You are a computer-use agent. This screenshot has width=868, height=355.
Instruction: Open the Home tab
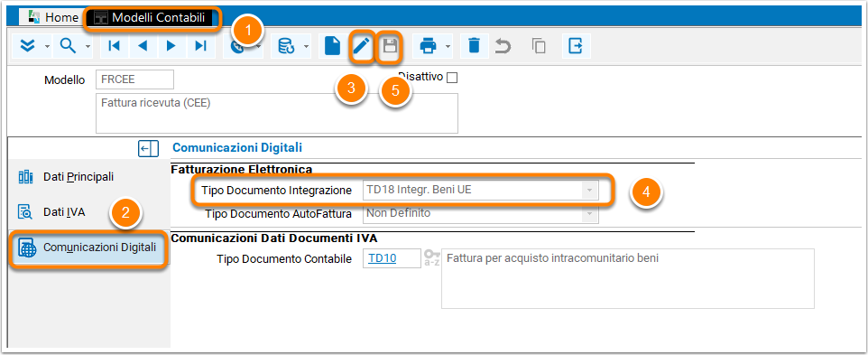click(53, 17)
